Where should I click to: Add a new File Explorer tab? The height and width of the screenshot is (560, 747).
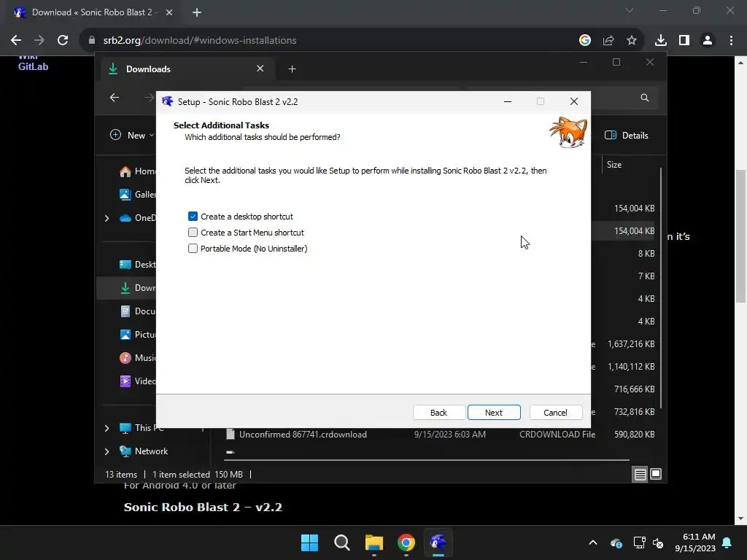click(292, 69)
